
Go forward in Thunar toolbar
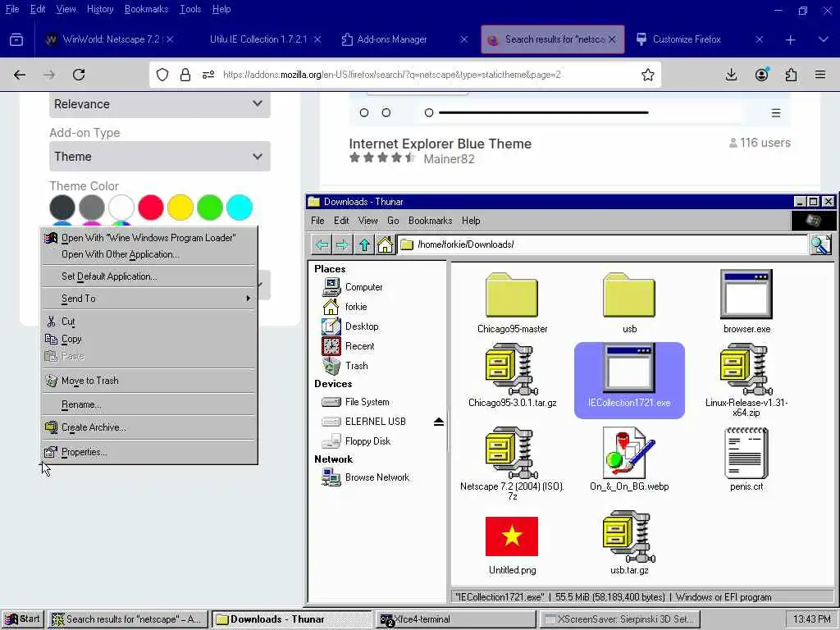(342, 244)
